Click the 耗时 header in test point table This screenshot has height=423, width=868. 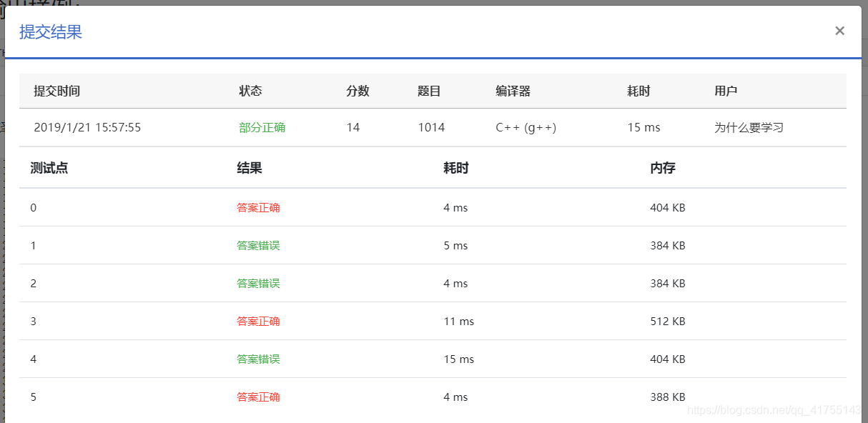[456, 169]
